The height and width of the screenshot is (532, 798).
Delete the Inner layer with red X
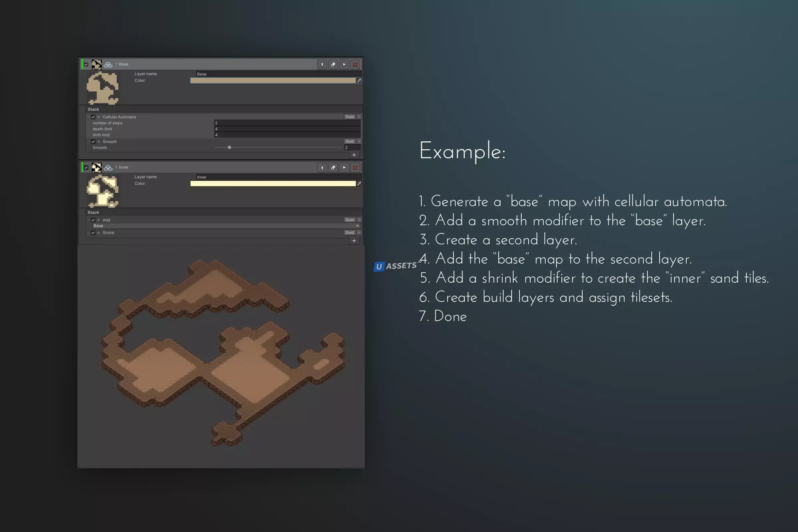tap(355, 168)
